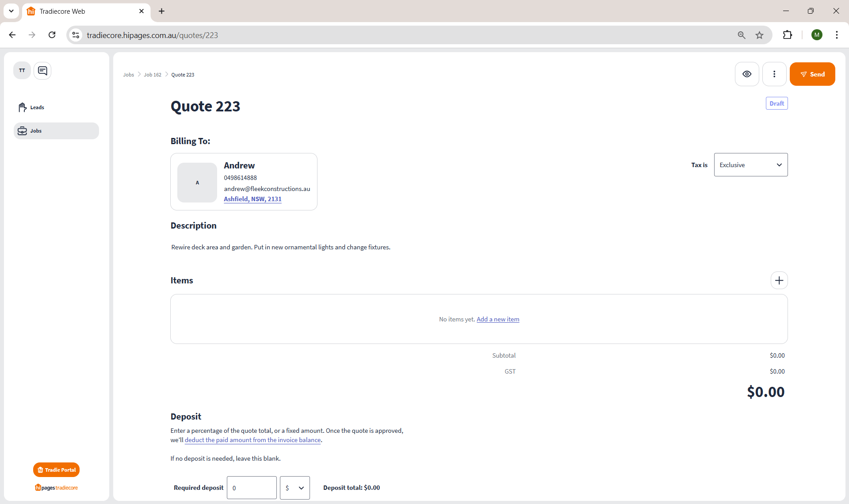The width and height of the screenshot is (849, 504).
Task: Open the chat messages icon in sidebar
Action: coord(42,71)
